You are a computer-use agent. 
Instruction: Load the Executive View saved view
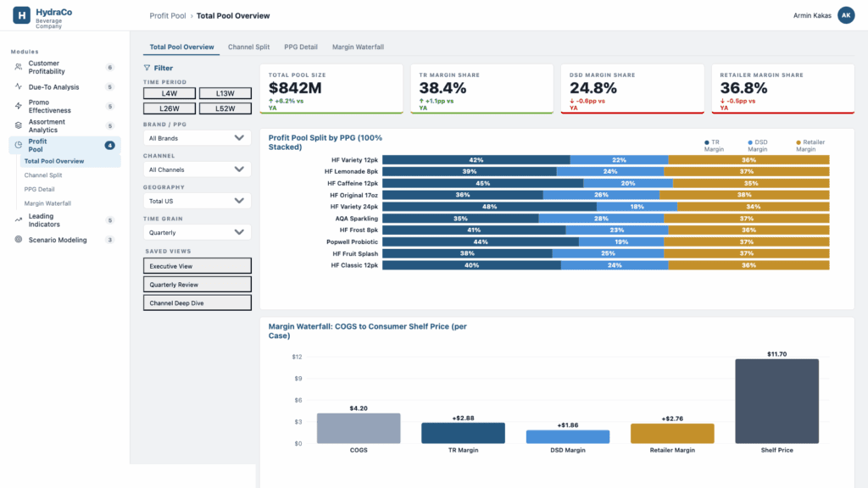(197, 266)
